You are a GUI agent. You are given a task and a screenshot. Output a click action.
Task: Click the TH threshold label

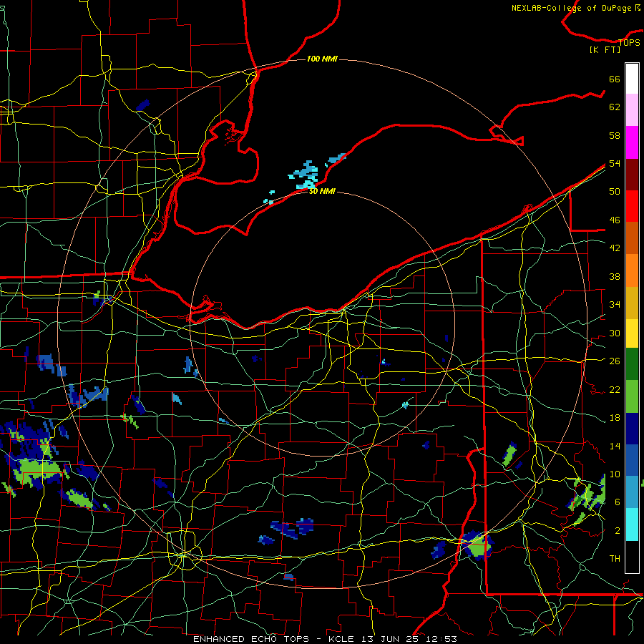[x=615, y=559]
